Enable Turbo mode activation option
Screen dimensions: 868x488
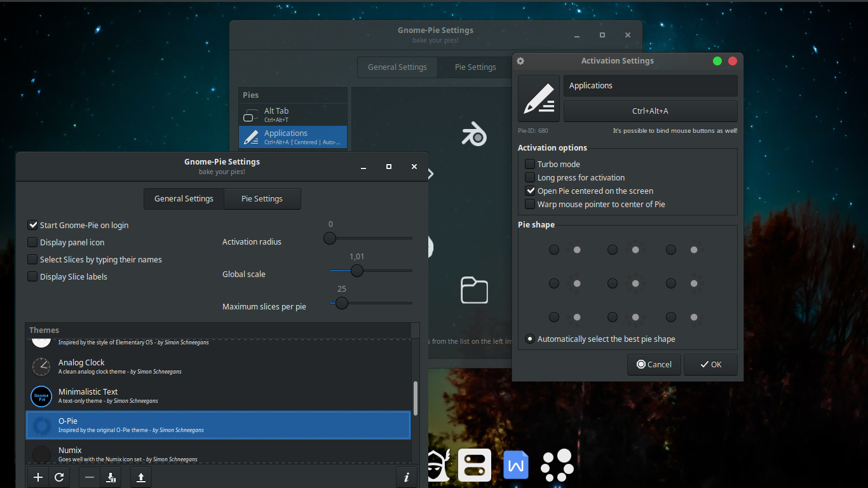[x=530, y=164]
